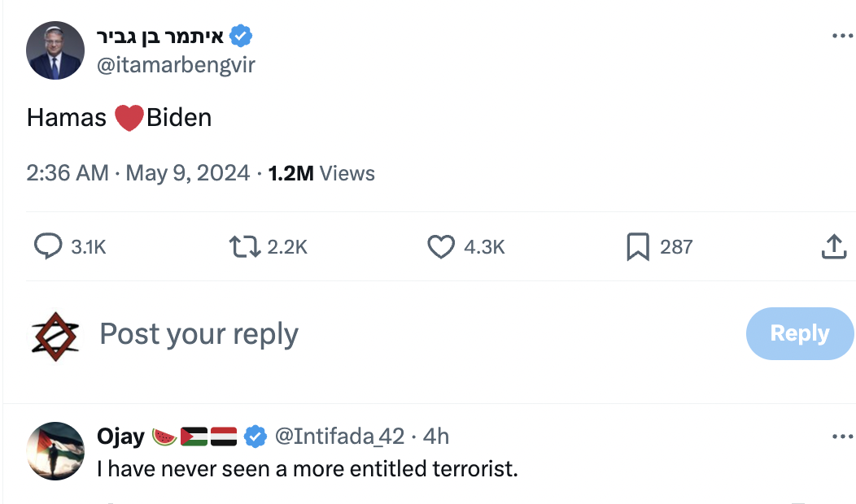Open more options on Ojay's reply
This screenshot has height=504, width=856.
(x=842, y=437)
